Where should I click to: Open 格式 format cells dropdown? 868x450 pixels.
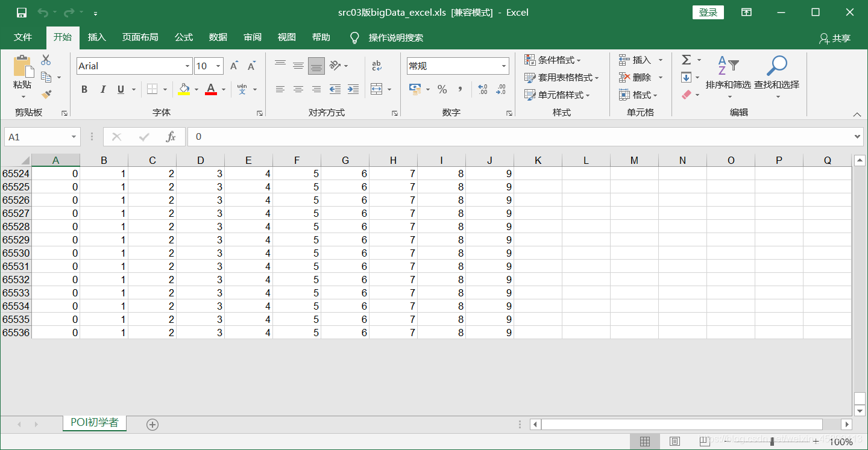(638, 95)
